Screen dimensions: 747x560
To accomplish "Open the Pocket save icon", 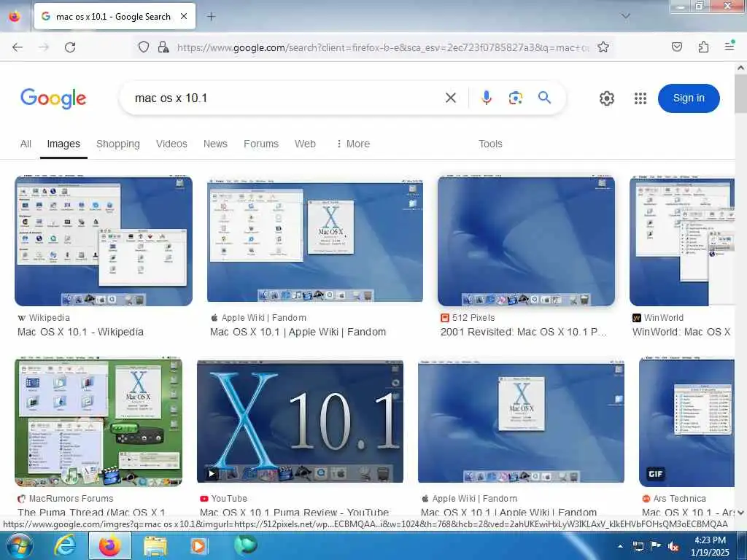I will tap(677, 47).
